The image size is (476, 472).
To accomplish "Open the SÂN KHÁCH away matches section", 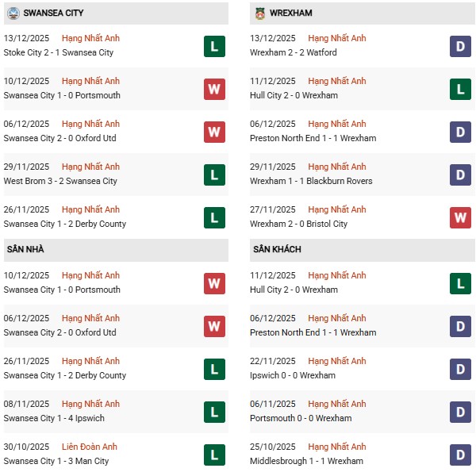I will pyautogui.click(x=278, y=250).
